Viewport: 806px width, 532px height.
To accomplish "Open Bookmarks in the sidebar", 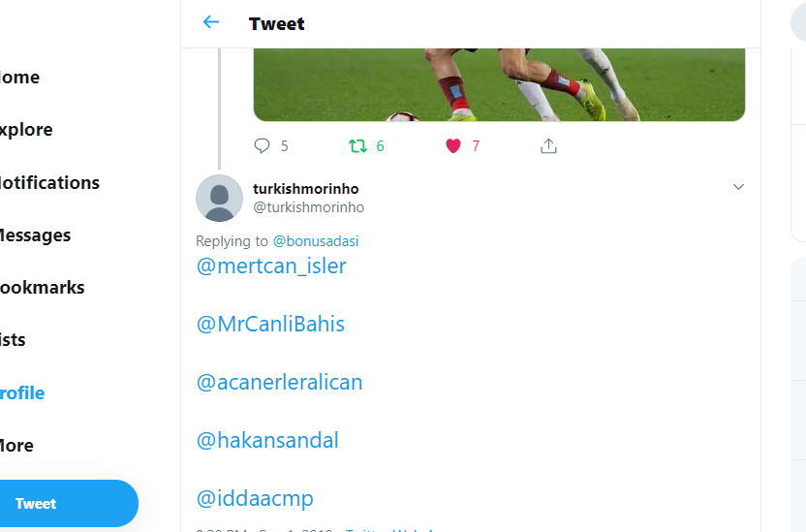I will point(43,288).
